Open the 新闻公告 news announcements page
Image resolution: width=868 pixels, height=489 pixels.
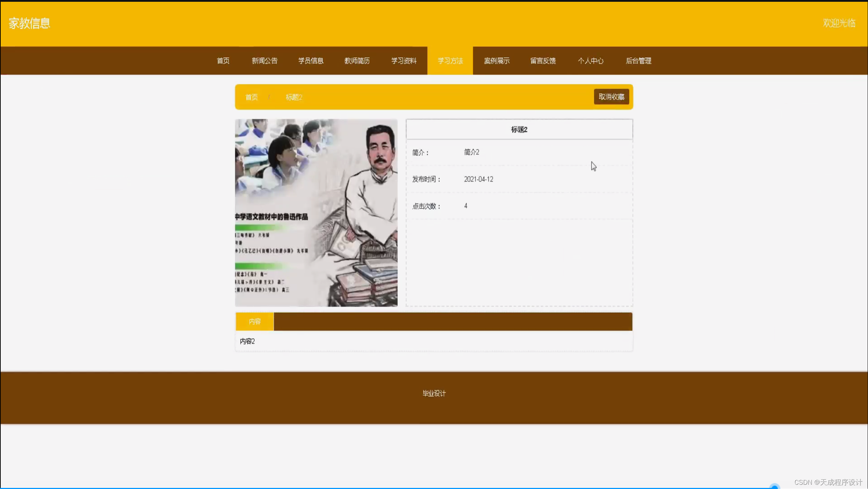(x=264, y=61)
